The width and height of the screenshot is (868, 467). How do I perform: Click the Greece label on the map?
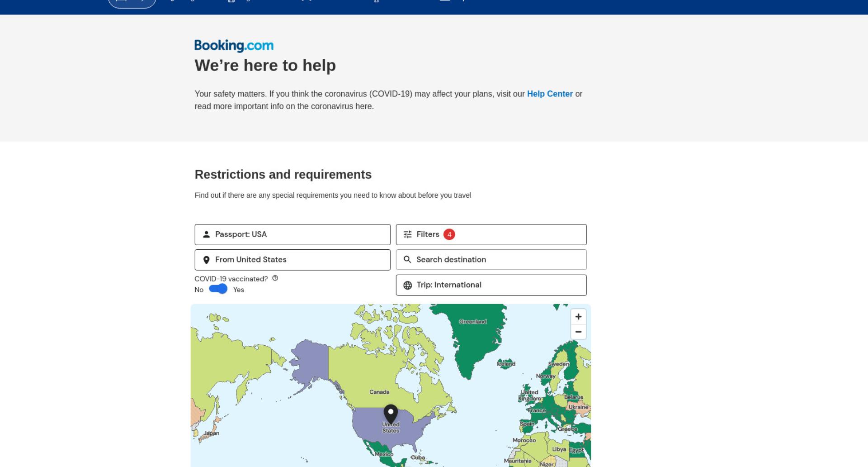click(567, 429)
